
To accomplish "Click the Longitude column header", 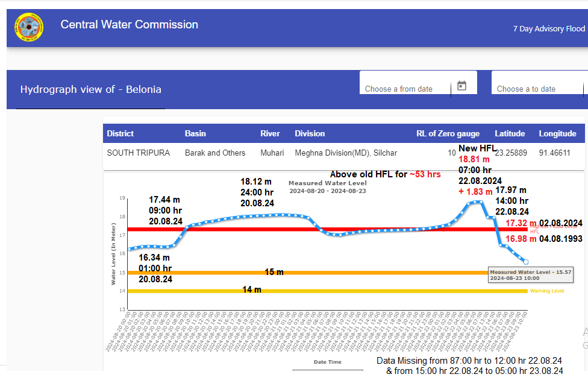I will pos(557,133).
